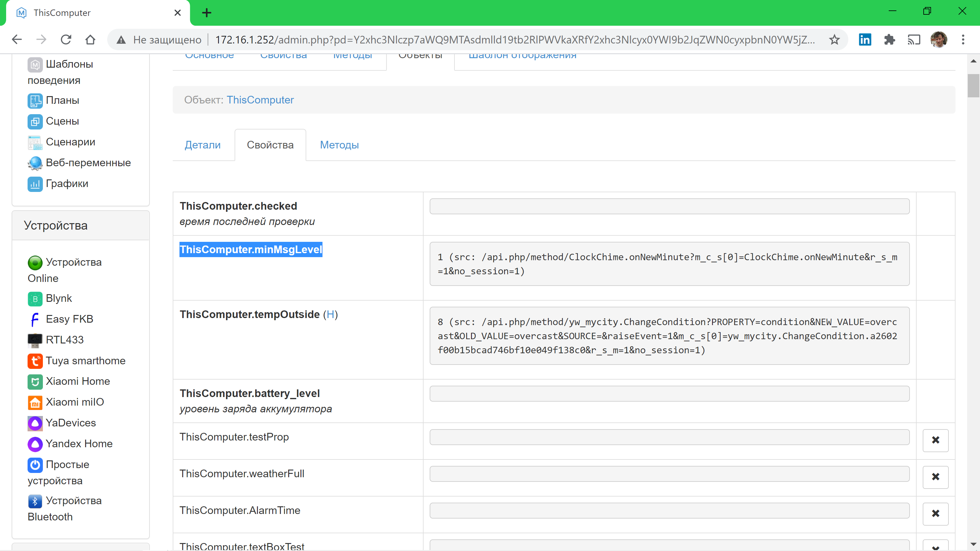
Task: Select the Blynk device integration
Action: click(58, 298)
